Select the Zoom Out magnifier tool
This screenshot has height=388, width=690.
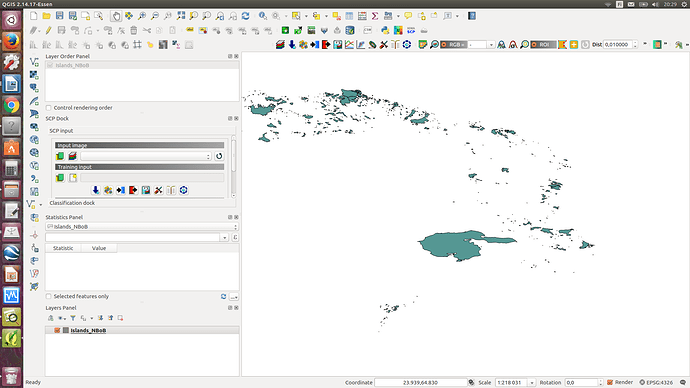point(154,16)
